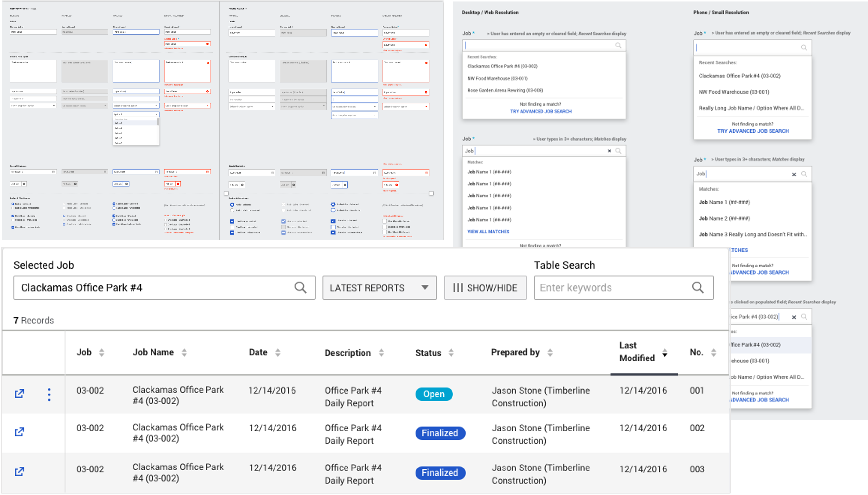Toggle phone normal 'Checkbox - Indeterminate' box
The height and width of the screenshot is (495, 868).
point(232,232)
